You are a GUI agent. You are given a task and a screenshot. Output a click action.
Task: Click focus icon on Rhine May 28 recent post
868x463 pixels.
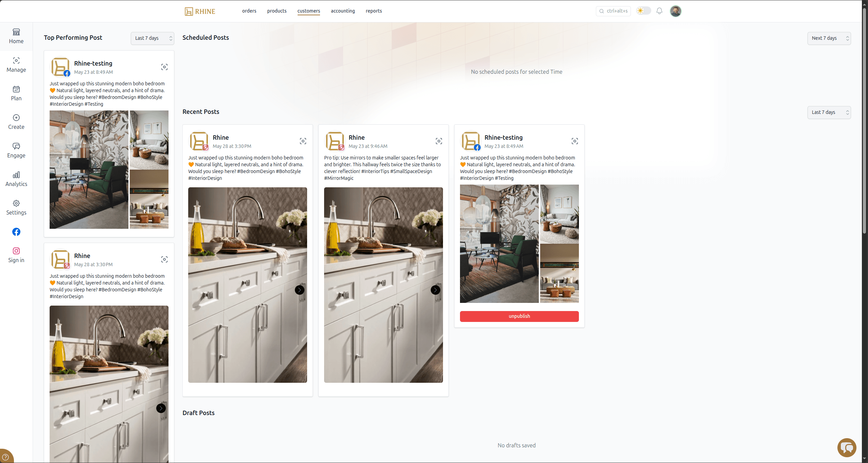click(x=303, y=141)
